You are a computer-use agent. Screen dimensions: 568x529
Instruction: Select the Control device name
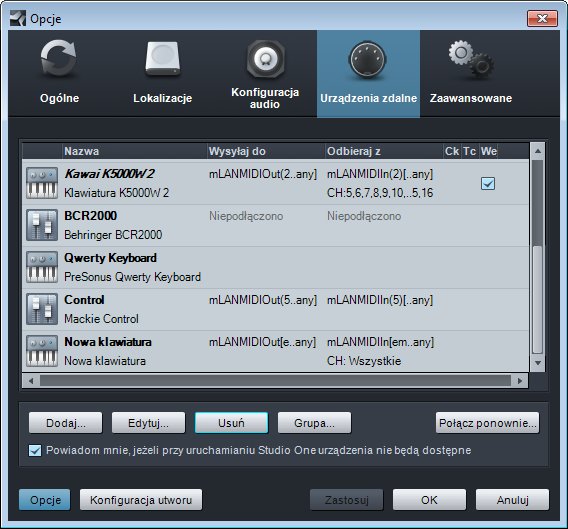84,300
